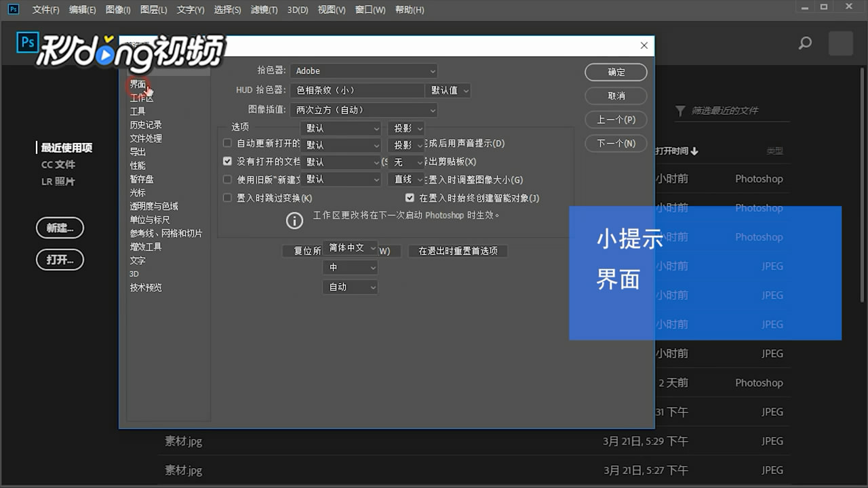This screenshot has height=488, width=868.
Task: Select 透明度与色域 in preferences list
Action: [x=154, y=206]
